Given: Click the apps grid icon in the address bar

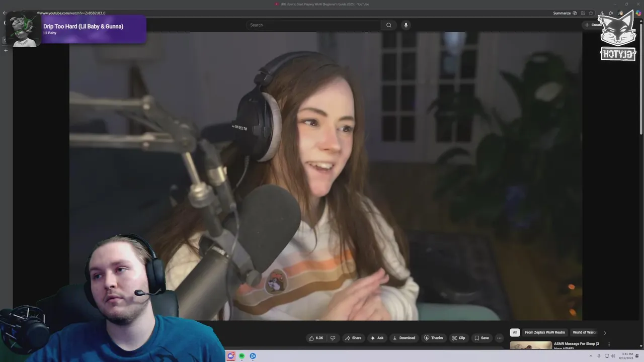Looking at the screenshot, I should [x=583, y=13].
